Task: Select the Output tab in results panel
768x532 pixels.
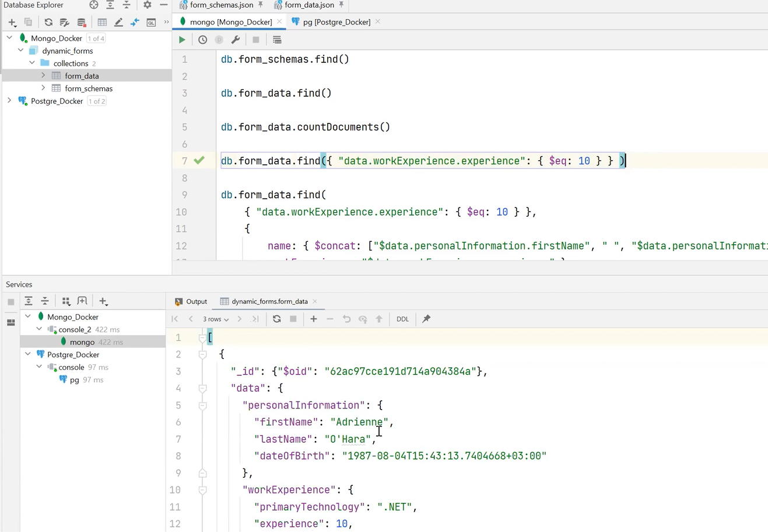Action: pos(196,301)
